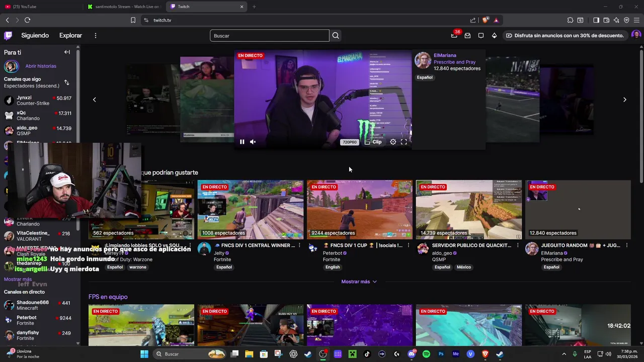644x362 pixels.
Task: Open options menu for FNCS DIV 1 CENTRAL WINNER stream
Action: tap(299, 245)
